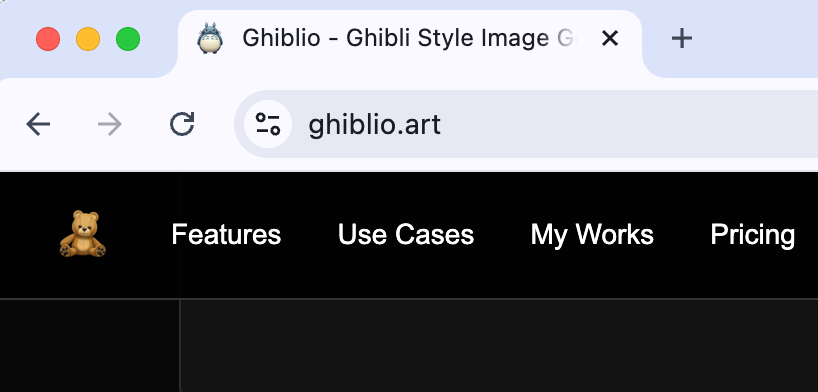Close the Ghiblio tab

click(x=610, y=38)
